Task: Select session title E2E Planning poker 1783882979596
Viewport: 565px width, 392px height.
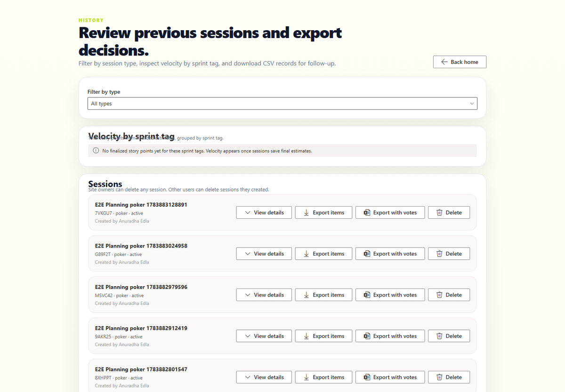Action: [x=141, y=287]
